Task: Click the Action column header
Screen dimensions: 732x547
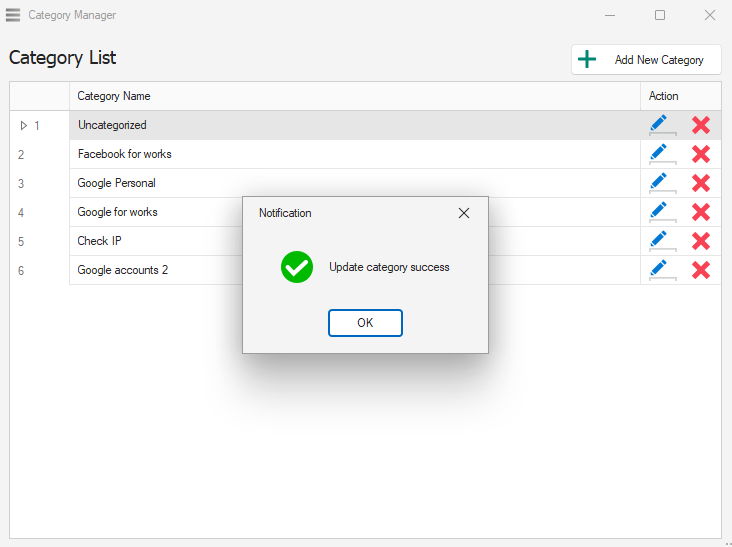Action: tap(663, 96)
